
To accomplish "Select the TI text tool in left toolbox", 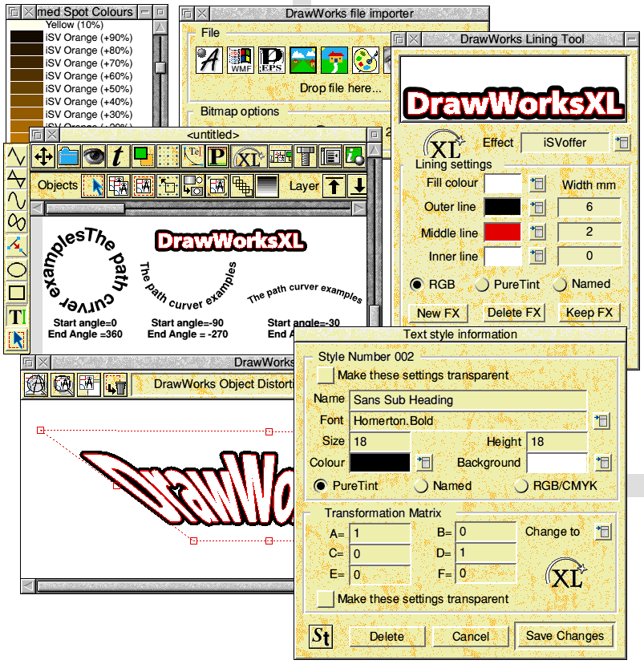I will (17, 316).
